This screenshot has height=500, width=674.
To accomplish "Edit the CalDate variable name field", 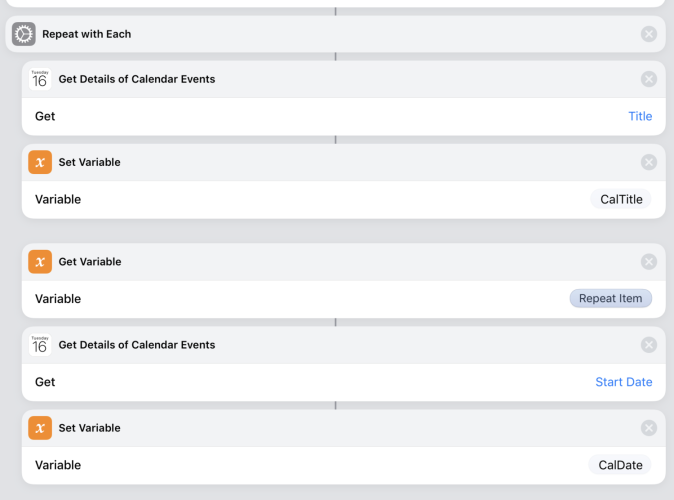I will click(620, 465).
